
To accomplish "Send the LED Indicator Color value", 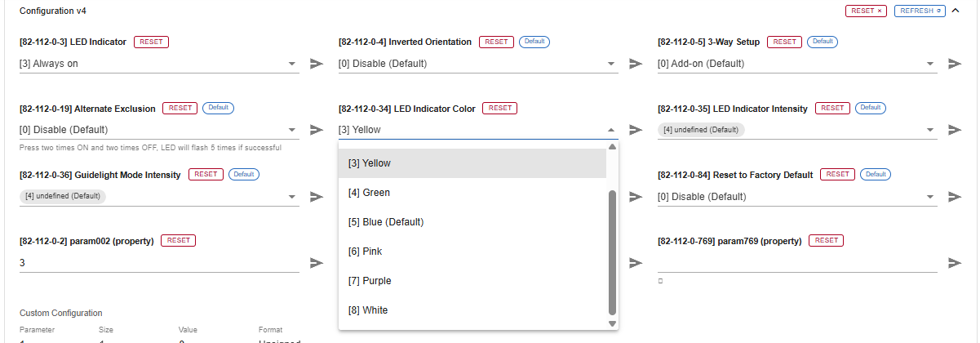I will pyautogui.click(x=636, y=130).
